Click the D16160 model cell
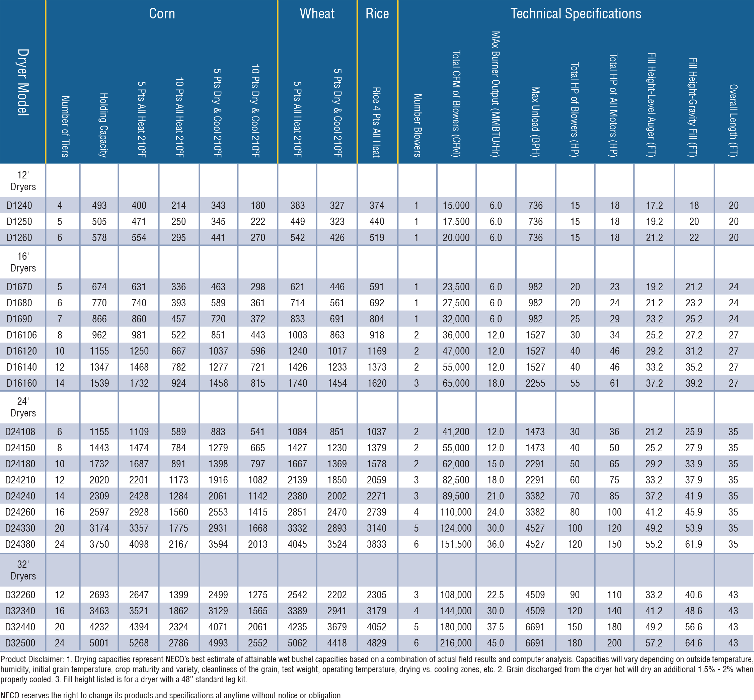Viewport: 754px width, 700px height. [x=22, y=383]
